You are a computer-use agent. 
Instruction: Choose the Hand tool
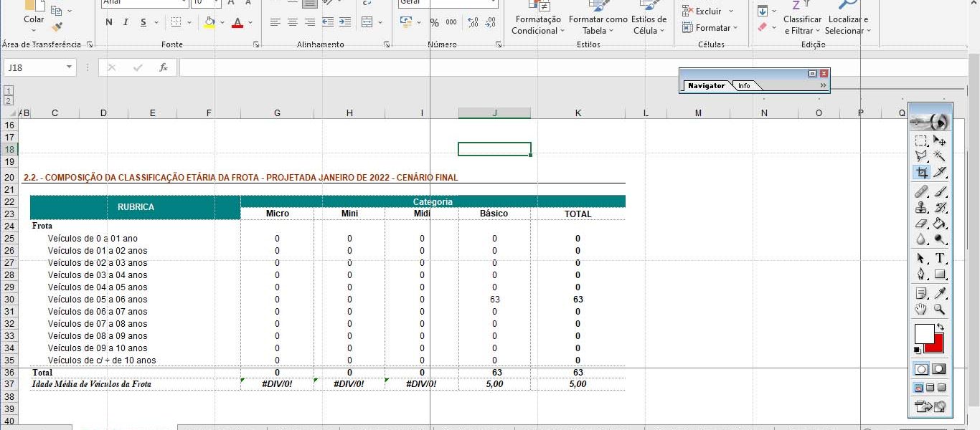pyautogui.click(x=922, y=310)
